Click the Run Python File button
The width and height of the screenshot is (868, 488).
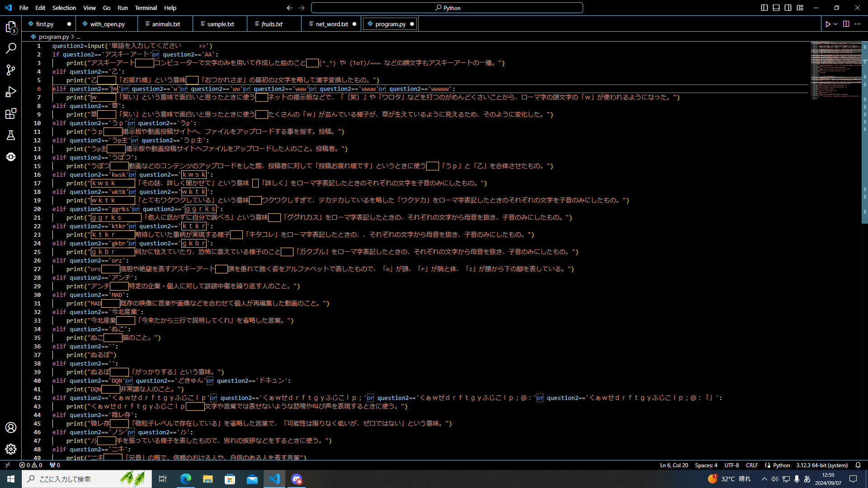pos(828,24)
